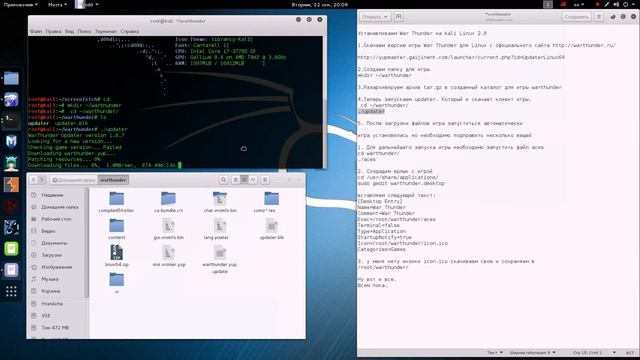Open Music (Музыка) in sidebar
Image resolution: width=640 pixels, height=360 pixels.
point(50,279)
